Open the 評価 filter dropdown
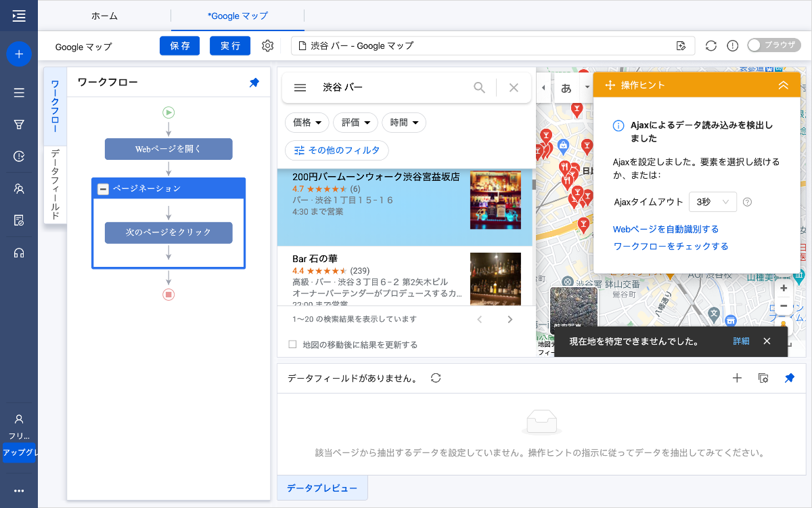 pos(355,123)
